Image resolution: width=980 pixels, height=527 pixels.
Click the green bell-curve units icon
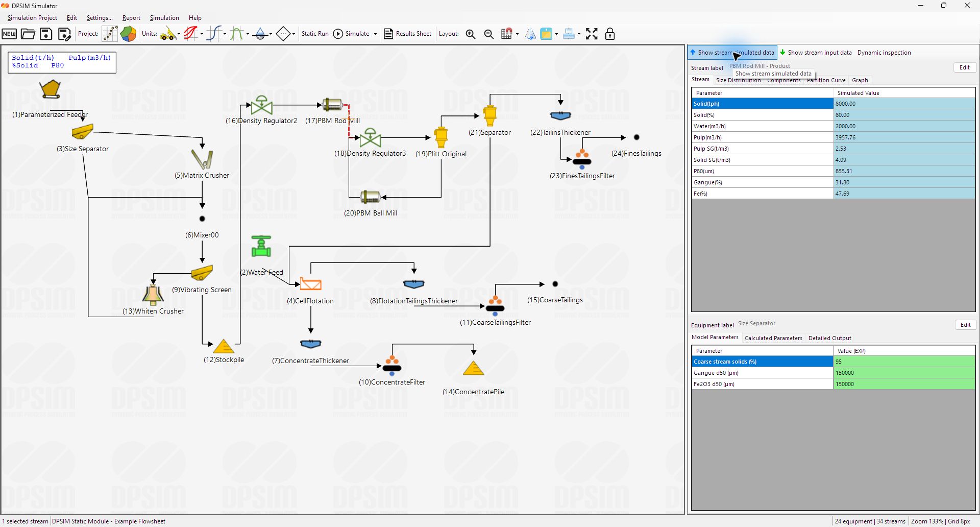[237, 34]
